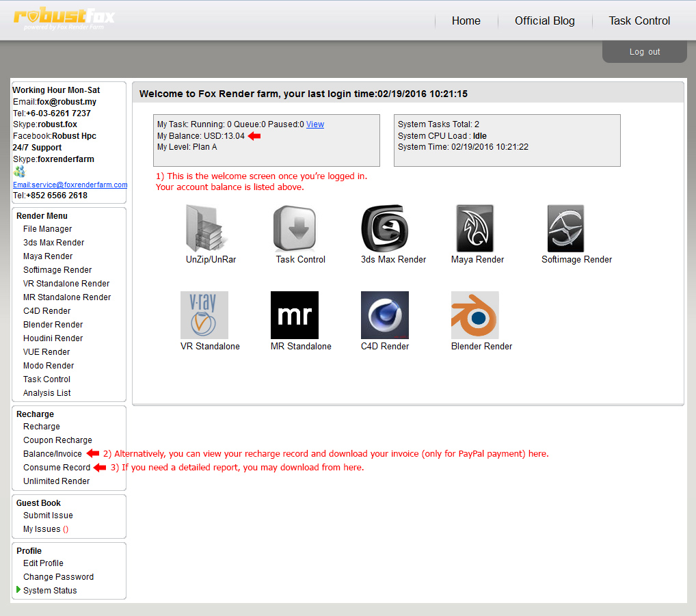
Task: Click System Tasks Total: 2 text
Action: [438, 124]
